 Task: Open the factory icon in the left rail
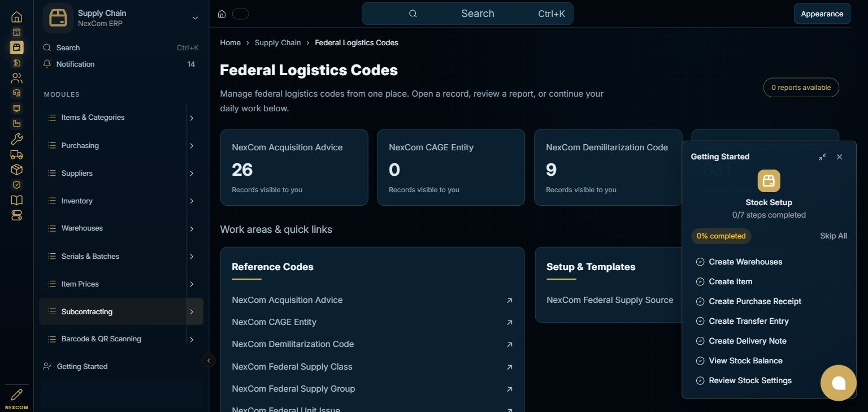pyautogui.click(x=17, y=124)
